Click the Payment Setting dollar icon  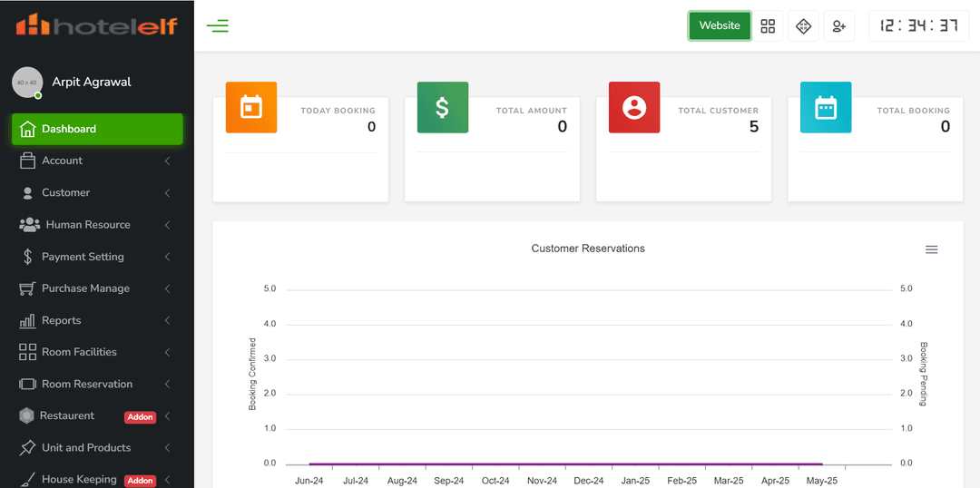27,257
